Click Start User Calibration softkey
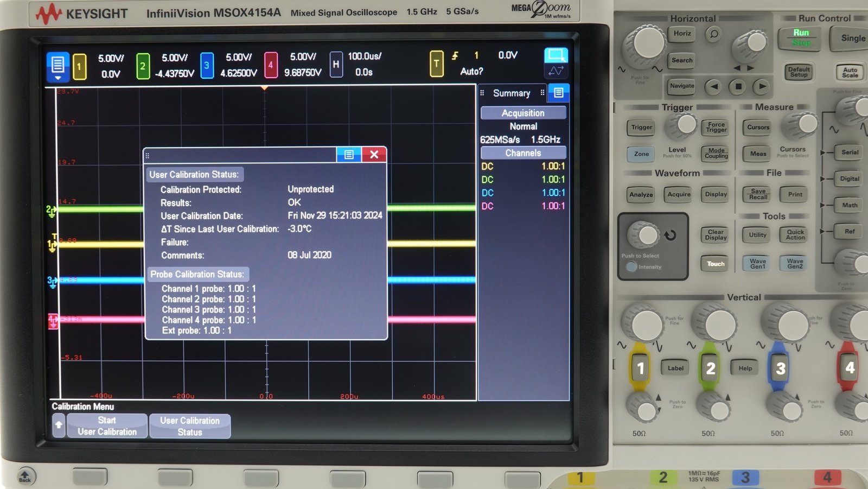This screenshot has width=868, height=489. [x=107, y=426]
